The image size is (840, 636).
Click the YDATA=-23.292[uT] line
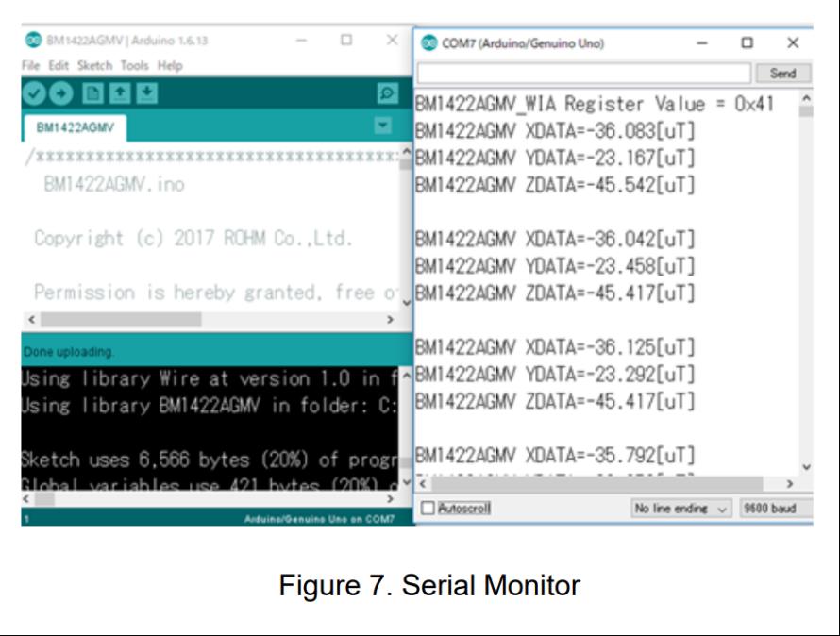click(555, 375)
